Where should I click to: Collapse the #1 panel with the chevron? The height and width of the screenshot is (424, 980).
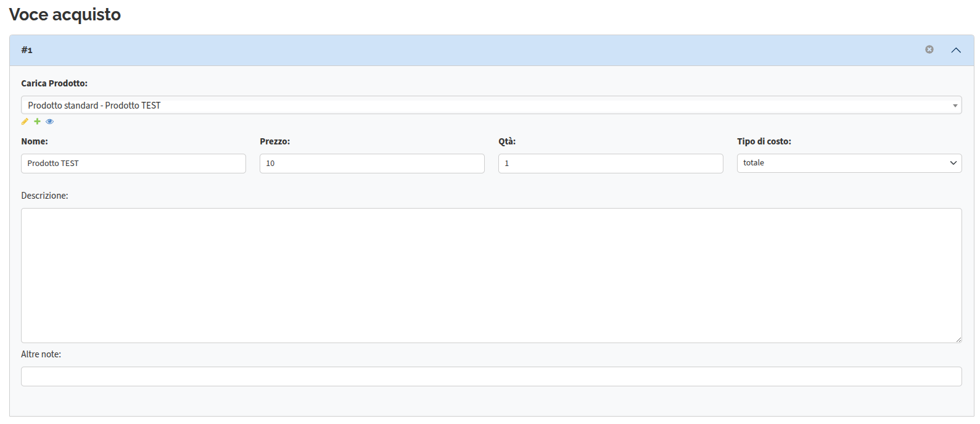(956, 50)
